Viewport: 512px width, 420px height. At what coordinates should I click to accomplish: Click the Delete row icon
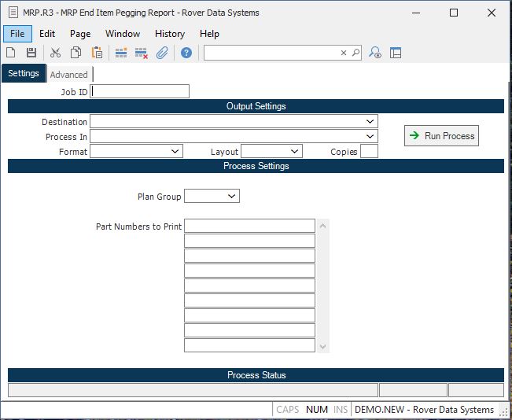coord(142,53)
